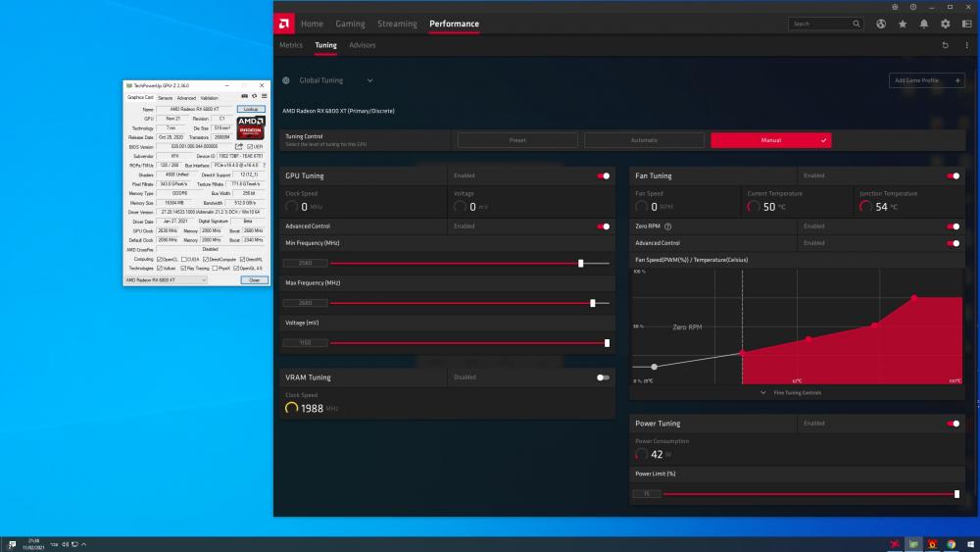
Task: Open the GPU-Z hamburger menu
Action: pos(265,96)
